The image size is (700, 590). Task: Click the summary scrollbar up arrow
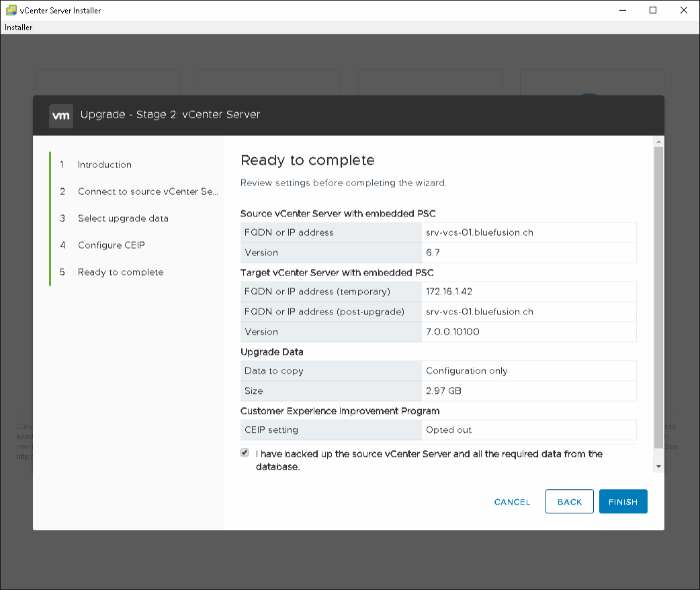click(x=658, y=142)
